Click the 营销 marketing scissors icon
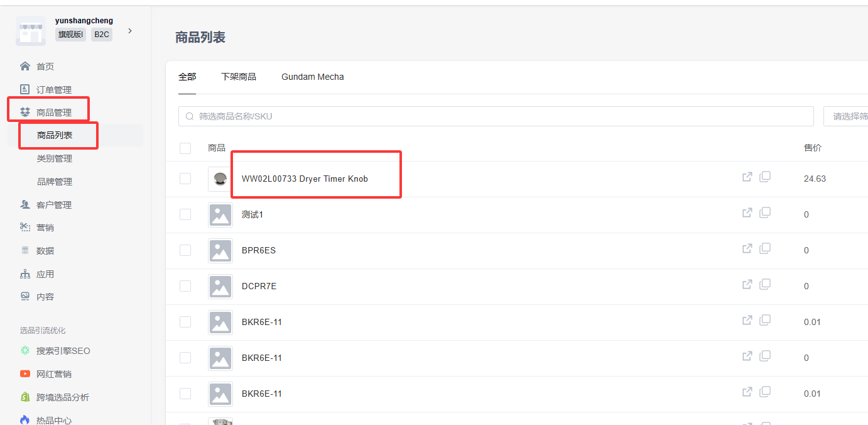Image resolution: width=868 pixels, height=425 pixels. pos(25,228)
